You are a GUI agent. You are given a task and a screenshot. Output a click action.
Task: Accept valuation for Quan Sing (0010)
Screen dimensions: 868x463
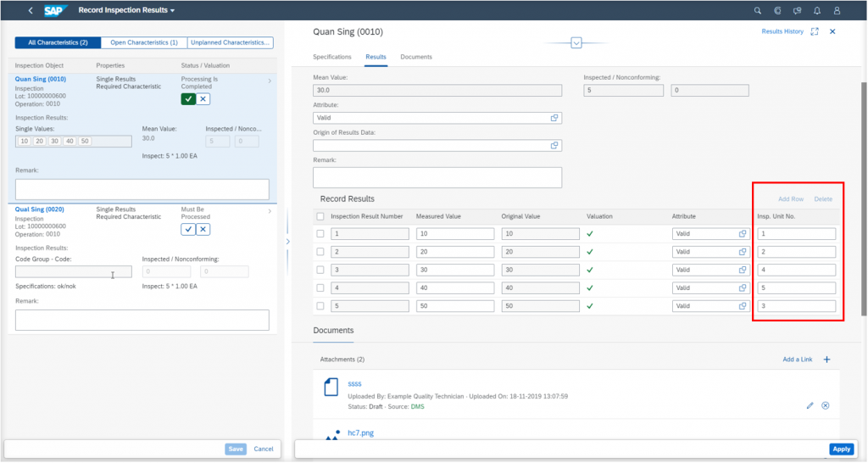188,98
